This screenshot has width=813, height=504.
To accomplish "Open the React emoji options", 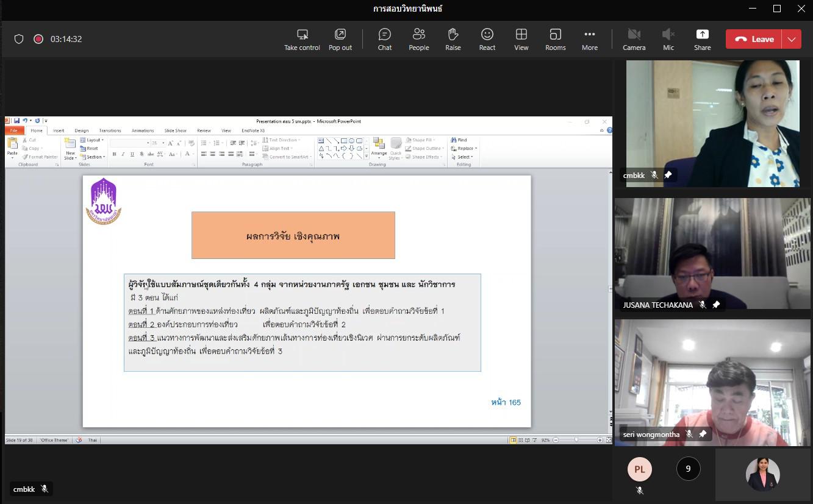I will 487,39.
